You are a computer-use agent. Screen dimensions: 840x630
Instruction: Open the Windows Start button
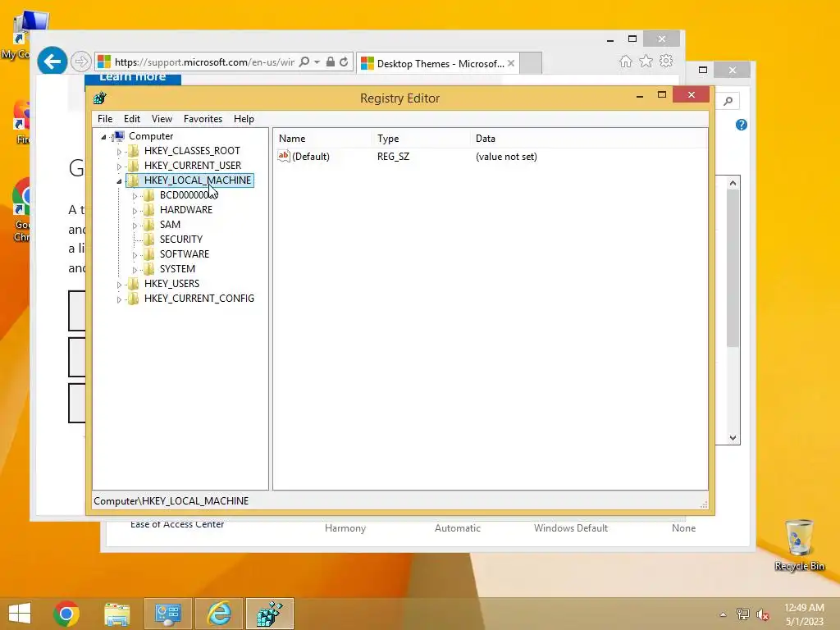[20, 614]
